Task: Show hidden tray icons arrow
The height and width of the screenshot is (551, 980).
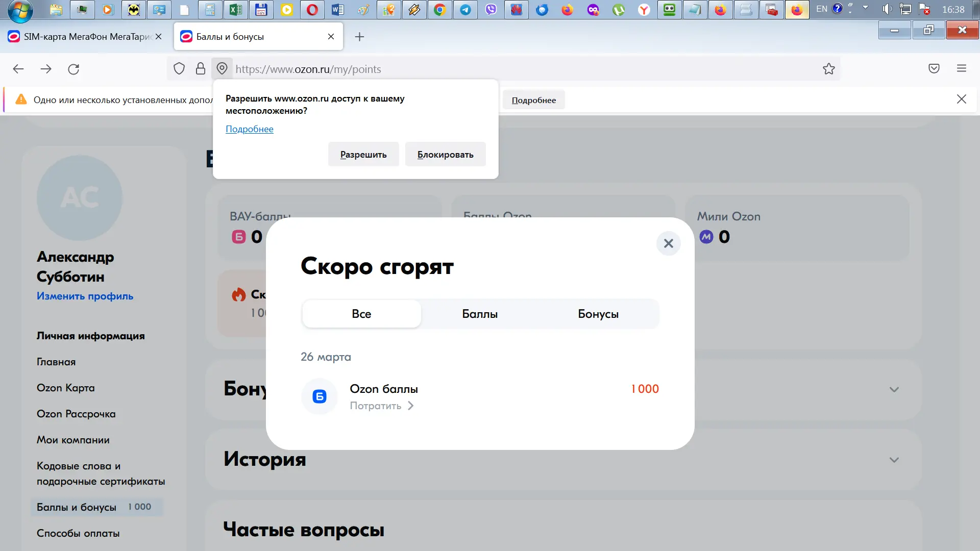Action: point(865,8)
